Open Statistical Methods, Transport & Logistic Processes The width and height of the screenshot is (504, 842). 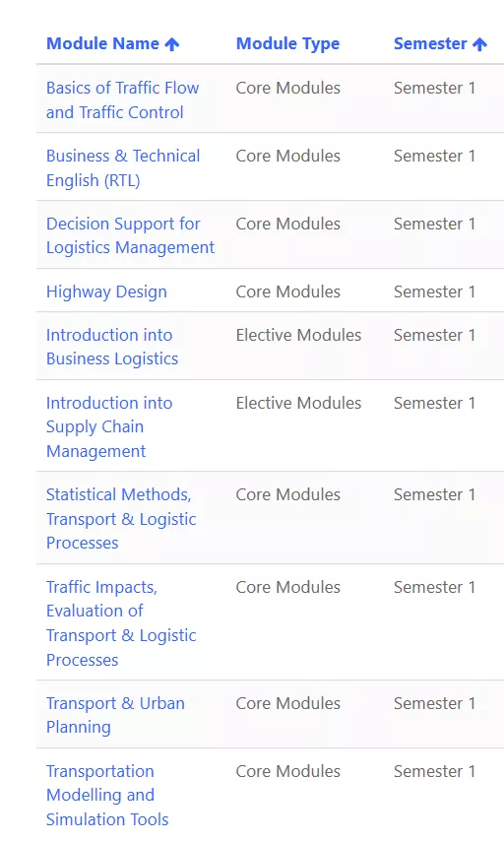coord(121,518)
